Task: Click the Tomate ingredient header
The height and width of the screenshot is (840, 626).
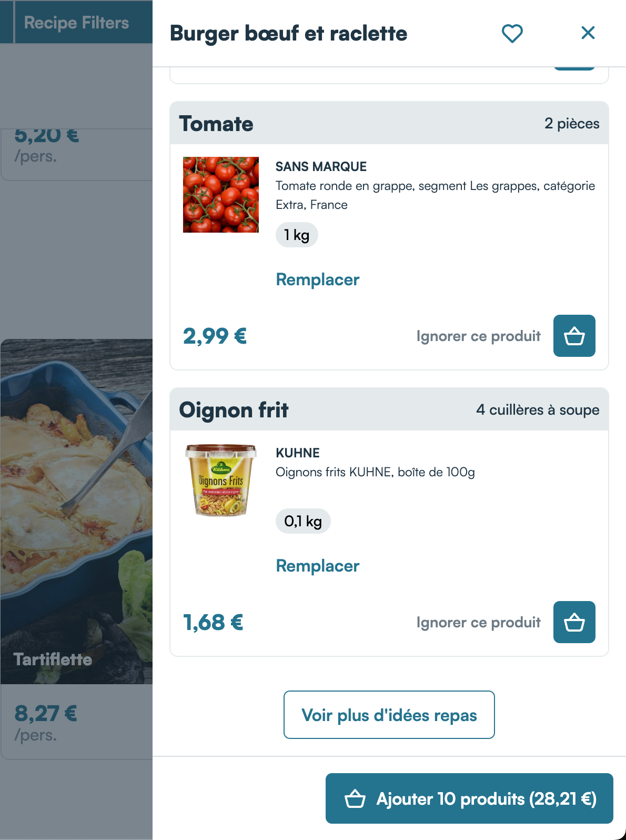Action: (x=389, y=123)
